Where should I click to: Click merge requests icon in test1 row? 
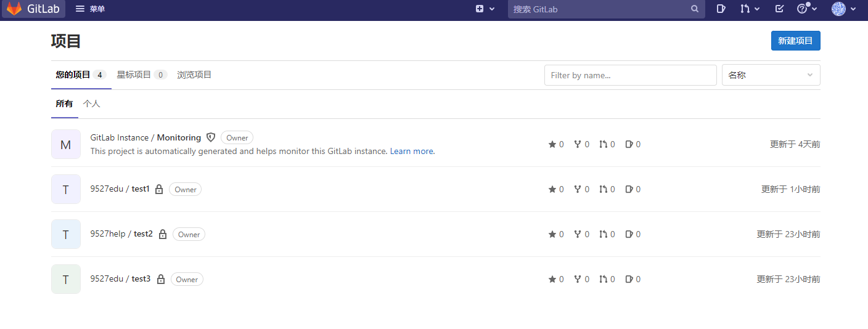(x=603, y=189)
